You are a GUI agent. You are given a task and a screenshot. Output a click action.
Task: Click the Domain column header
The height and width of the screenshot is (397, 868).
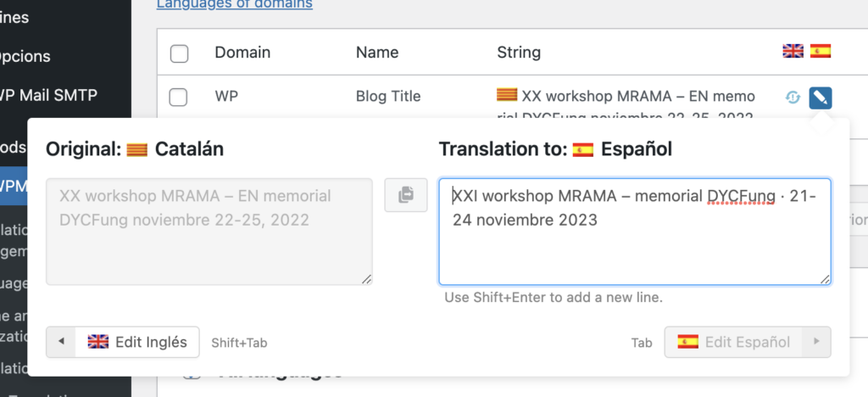pos(242,53)
